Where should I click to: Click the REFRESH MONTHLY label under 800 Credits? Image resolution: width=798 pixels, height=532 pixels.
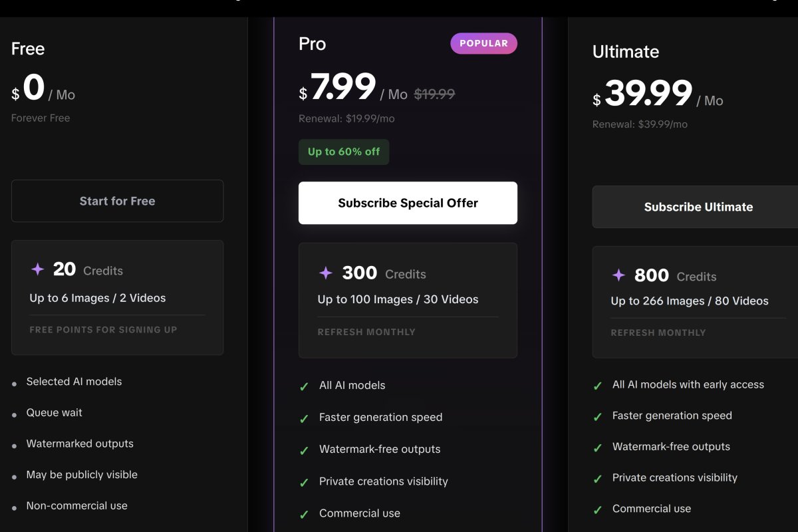[x=658, y=332]
